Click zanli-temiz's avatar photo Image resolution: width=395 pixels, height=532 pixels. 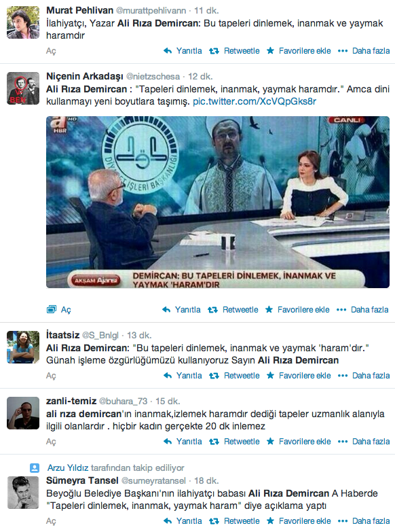pos(23,413)
